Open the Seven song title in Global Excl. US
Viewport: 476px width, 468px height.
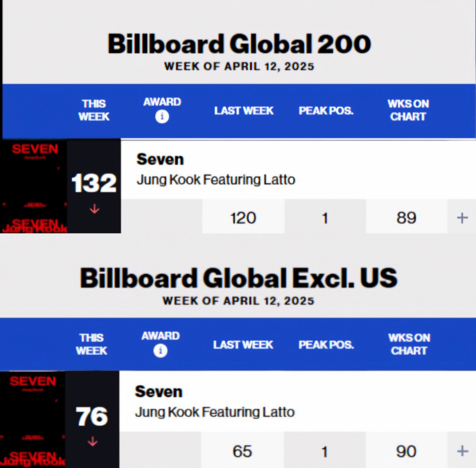pos(159,392)
